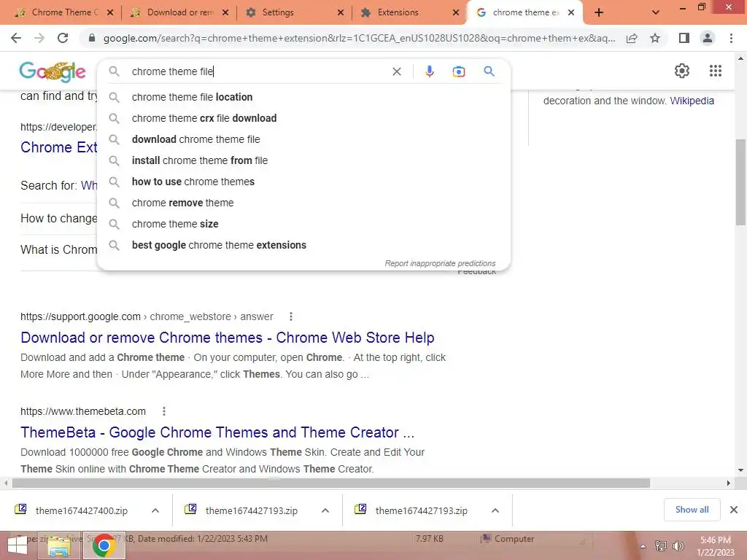Open File Explorer from taskbar
Viewport: 747px width, 560px height.
(58, 545)
